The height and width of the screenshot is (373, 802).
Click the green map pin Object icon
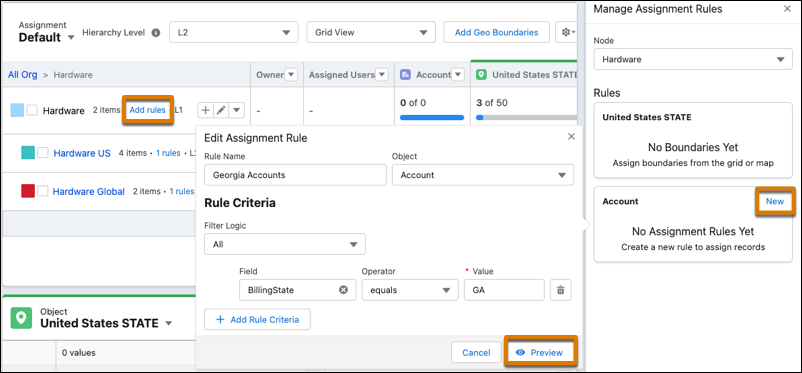[21, 318]
